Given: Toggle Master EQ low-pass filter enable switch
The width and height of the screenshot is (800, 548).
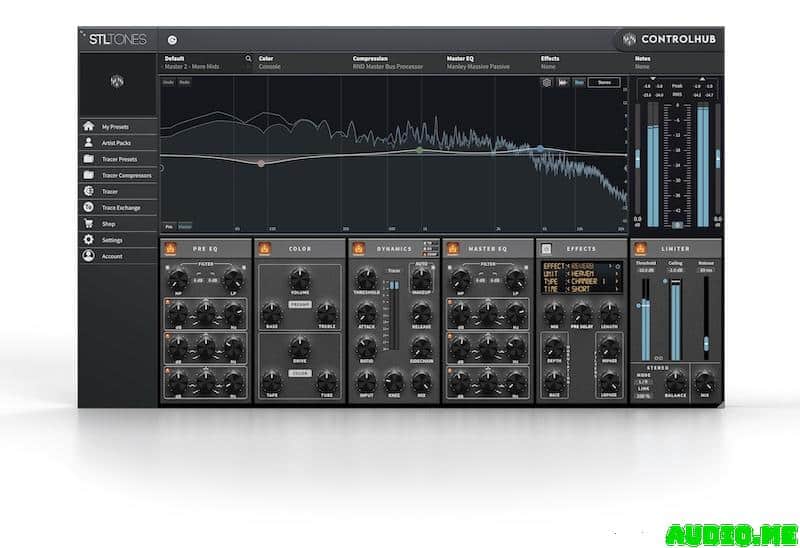Looking at the screenshot, I should [x=526, y=267].
